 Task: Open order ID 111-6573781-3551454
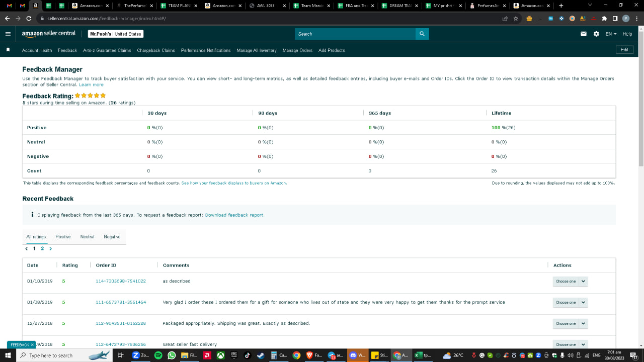(x=121, y=302)
